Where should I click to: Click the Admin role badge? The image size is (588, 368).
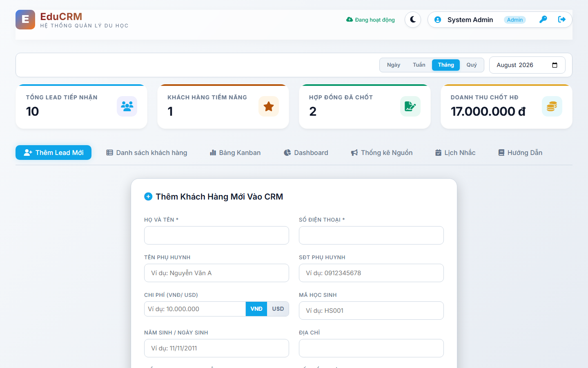(515, 20)
